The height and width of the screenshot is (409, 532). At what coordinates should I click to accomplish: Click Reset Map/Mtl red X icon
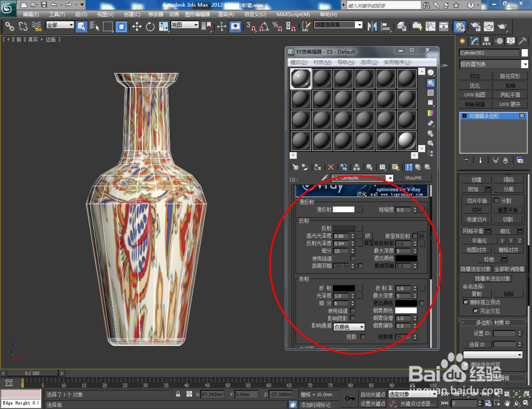(331, 167)
